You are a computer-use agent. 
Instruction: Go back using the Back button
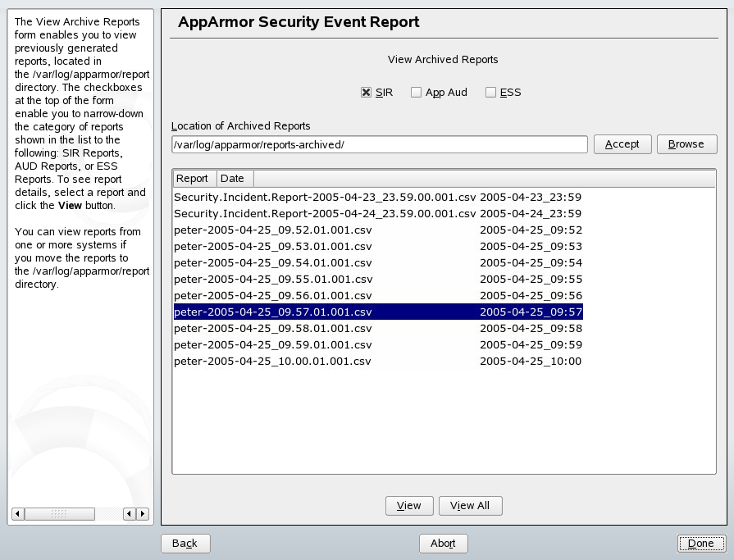coord(185,543)
